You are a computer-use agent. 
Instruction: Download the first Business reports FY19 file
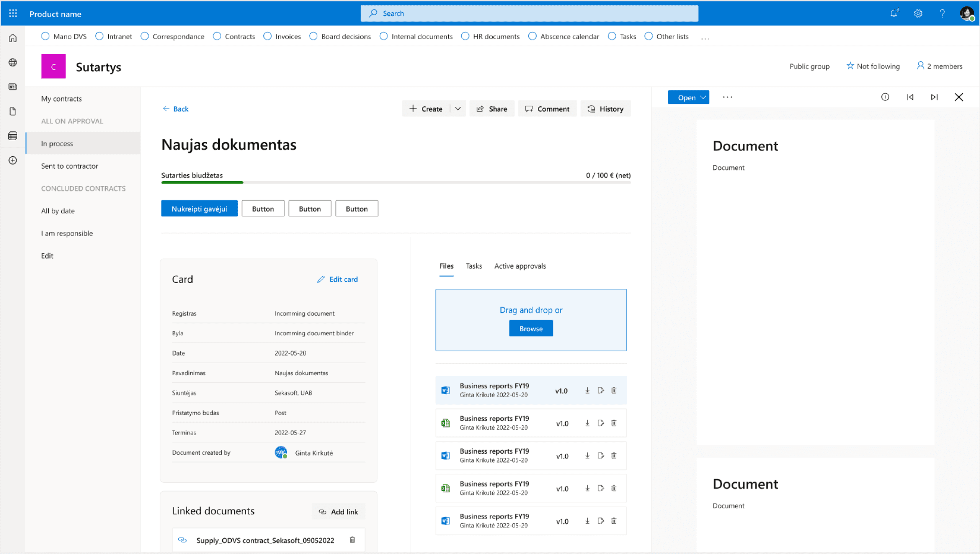pos(587,390)
